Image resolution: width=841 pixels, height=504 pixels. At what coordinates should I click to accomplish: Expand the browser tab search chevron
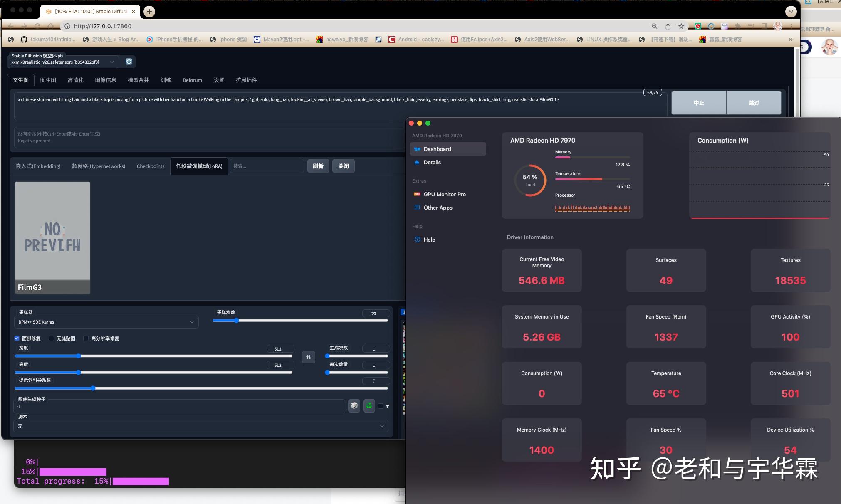791,12
